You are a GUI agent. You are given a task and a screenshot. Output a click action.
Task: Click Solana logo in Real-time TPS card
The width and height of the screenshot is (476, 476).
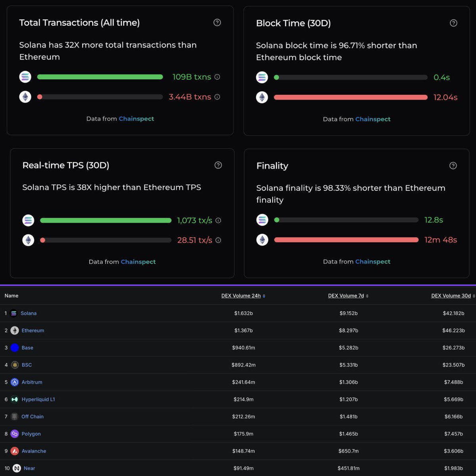tap(28, 220)
